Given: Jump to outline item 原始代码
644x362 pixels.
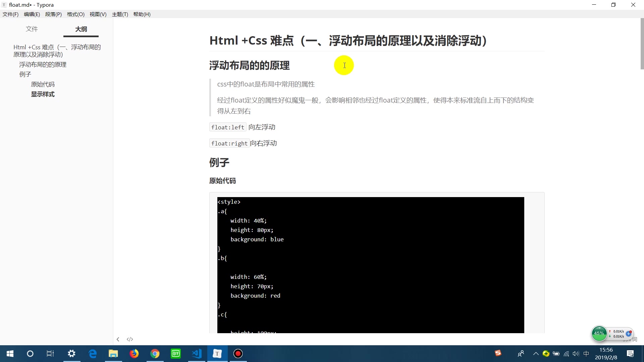Looking at the screenshot, I should point(43,84).
